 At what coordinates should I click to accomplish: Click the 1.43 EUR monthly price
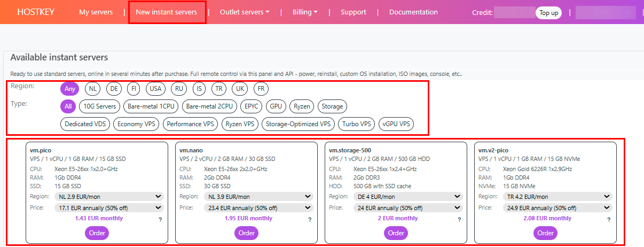[x=99, y=218]
